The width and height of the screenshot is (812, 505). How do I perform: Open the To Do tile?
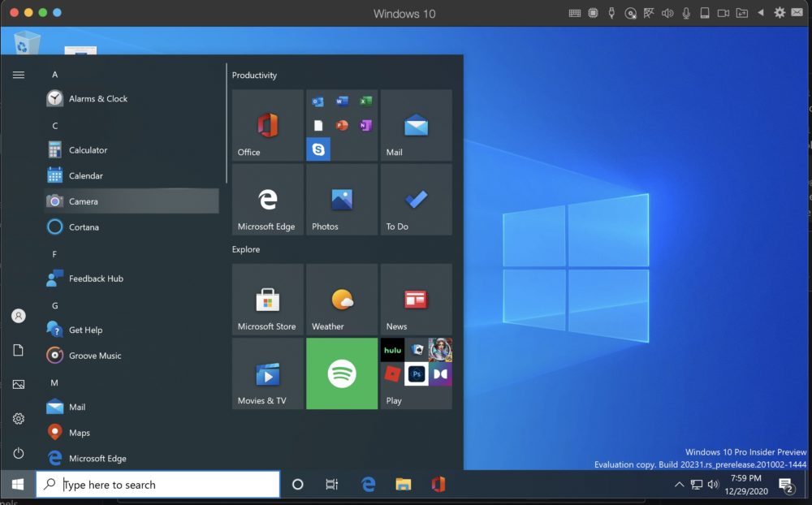pos(416,200)
